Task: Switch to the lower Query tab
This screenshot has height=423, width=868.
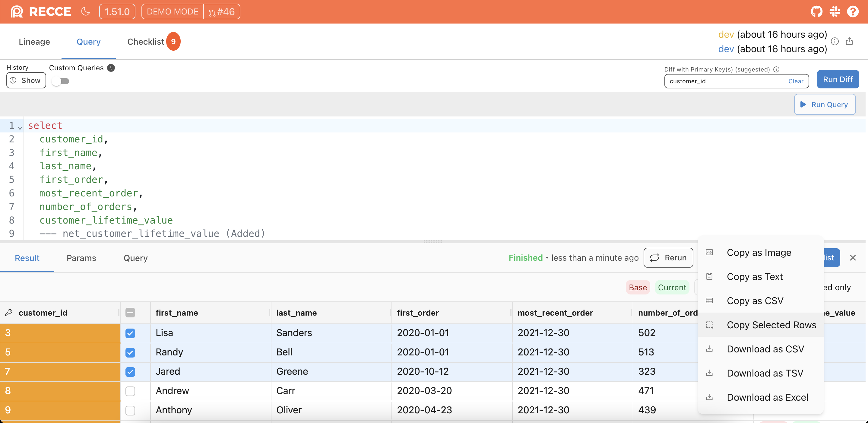Action: tap(135, 258)
